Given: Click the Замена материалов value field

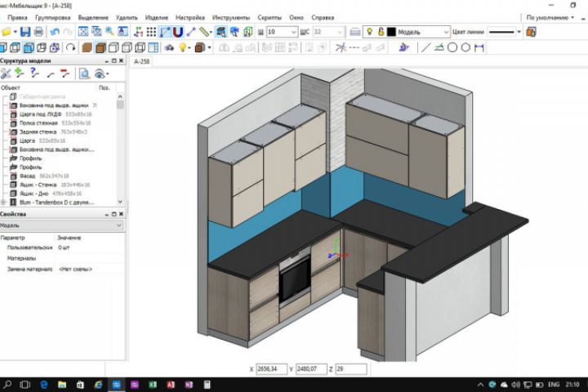Looking at the screenshot, I should pyautogui.click(x=90, y=269).
